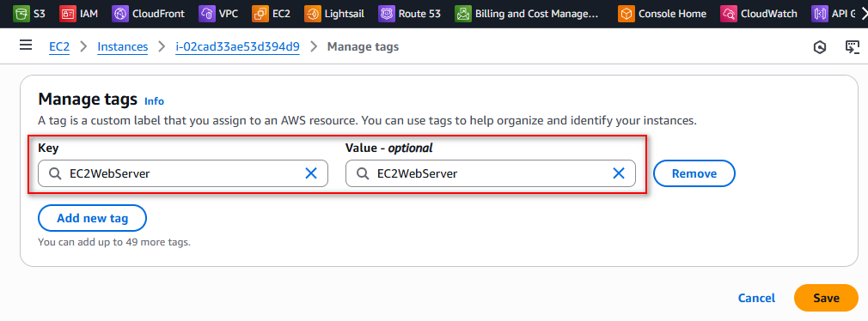The width and height of the screenshot is (868, 321).
Task: Open the CloudFront shortcut icon
Action: 120,13
